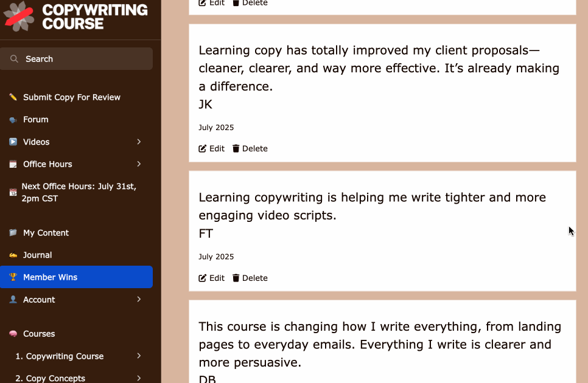Image resolution: width=588 pixels, height=383 pixels.
Task: Click the brain icon beside Courses
Action: tap(13, 334)
